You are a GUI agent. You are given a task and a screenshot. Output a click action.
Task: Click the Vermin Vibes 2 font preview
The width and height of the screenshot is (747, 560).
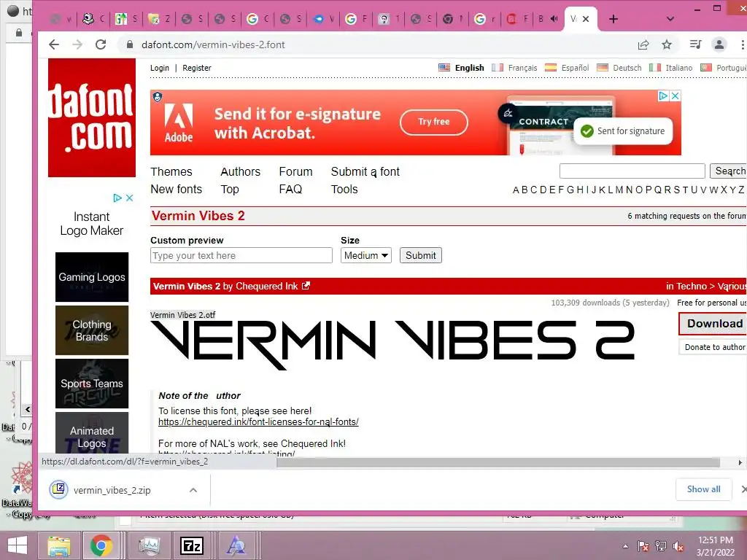click(x=392, y=344)
